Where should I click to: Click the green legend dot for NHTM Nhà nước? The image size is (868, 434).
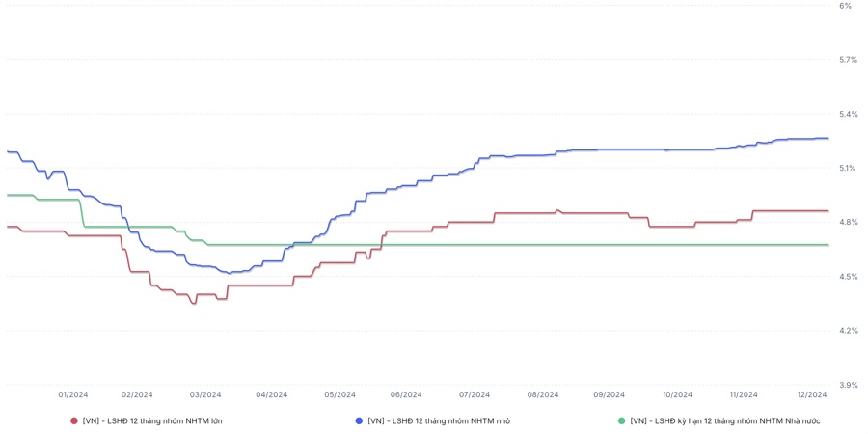tap(622, 420)
